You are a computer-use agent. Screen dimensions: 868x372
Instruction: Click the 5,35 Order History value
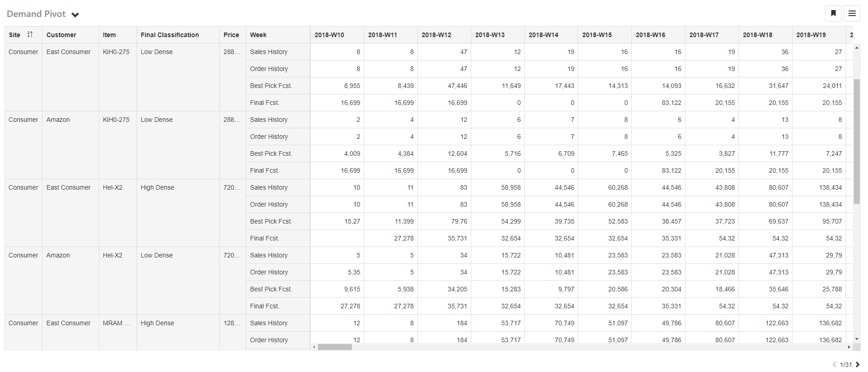pos(354,272)
